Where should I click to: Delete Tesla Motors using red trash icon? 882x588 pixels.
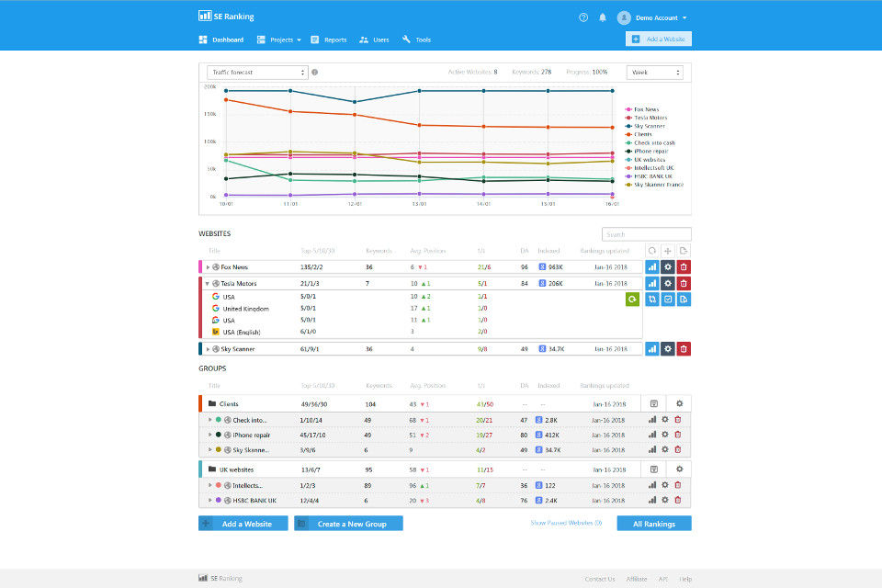(x=684, y=284)
